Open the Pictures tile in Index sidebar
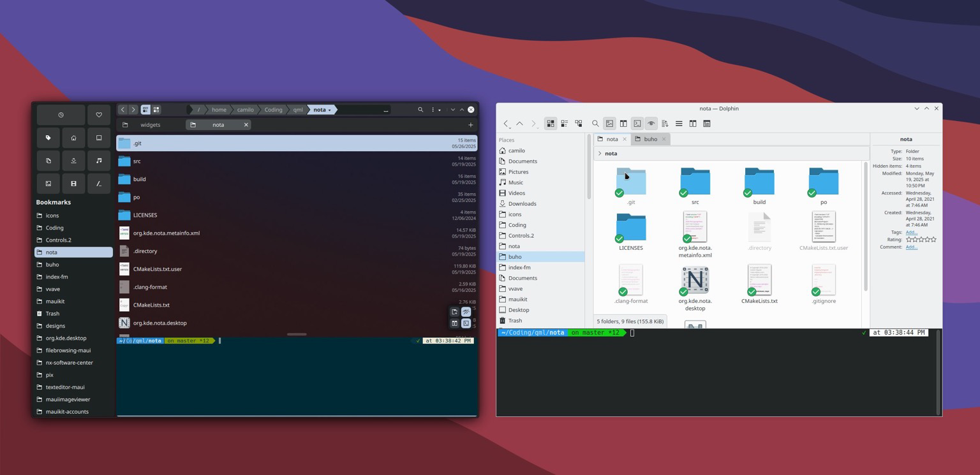The height and width of the screenshot is (475, 980). tap(48, 184)
